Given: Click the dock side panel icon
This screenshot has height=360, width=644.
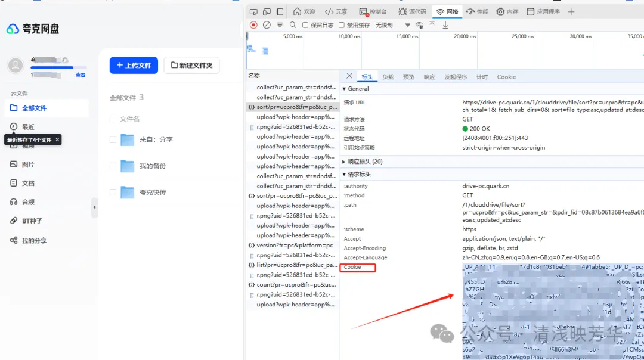Looking at the screenshot, I should pos(280,12).
